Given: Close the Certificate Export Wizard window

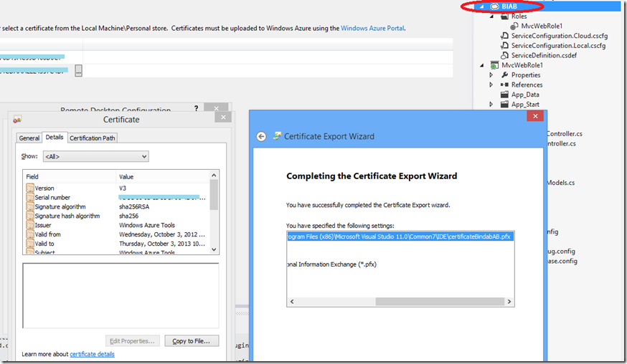Looking at the screenshot, I should [535, 116].
